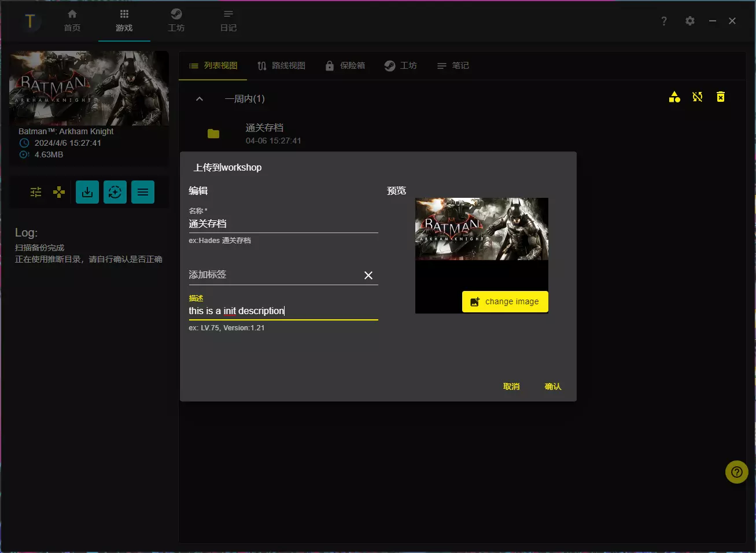This screenshot has width=756, height=553.
Task: Click the ex: LV.75, Version:1.21 hint text
Action: click(x=227, y=327)
